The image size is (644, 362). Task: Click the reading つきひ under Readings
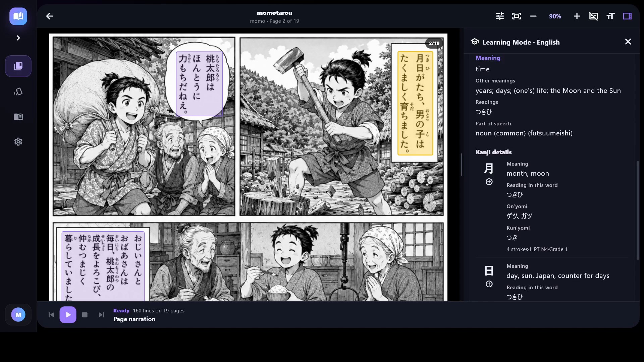484,112
